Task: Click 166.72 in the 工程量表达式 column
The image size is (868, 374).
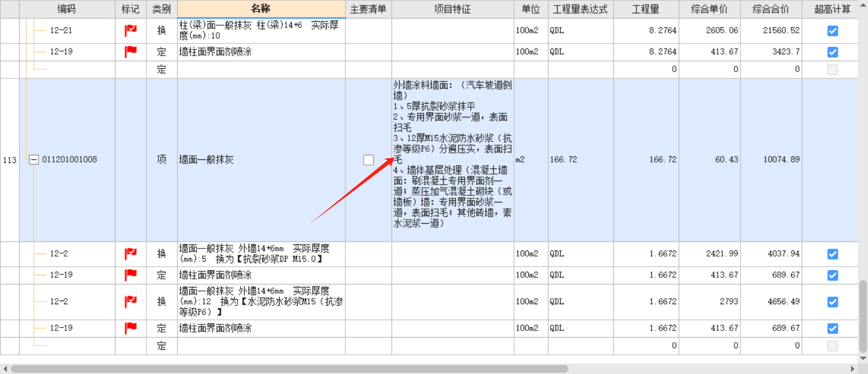Action: 580,160
